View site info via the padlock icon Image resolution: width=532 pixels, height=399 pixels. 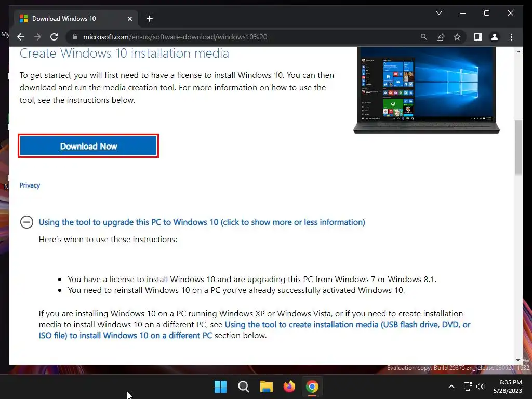point(75,37)
